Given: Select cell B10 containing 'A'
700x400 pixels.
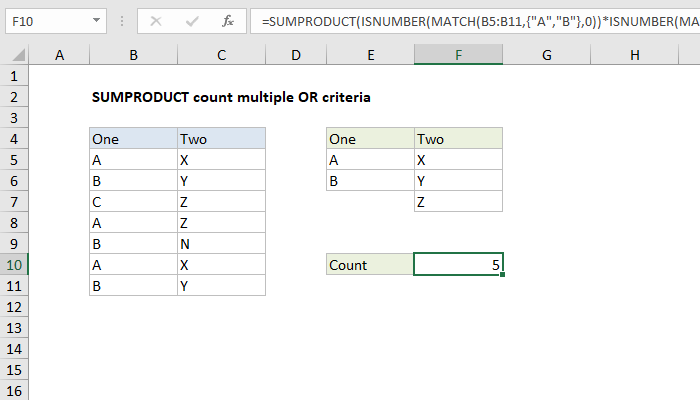Looking at the screenshot, I should pos(133,265).
